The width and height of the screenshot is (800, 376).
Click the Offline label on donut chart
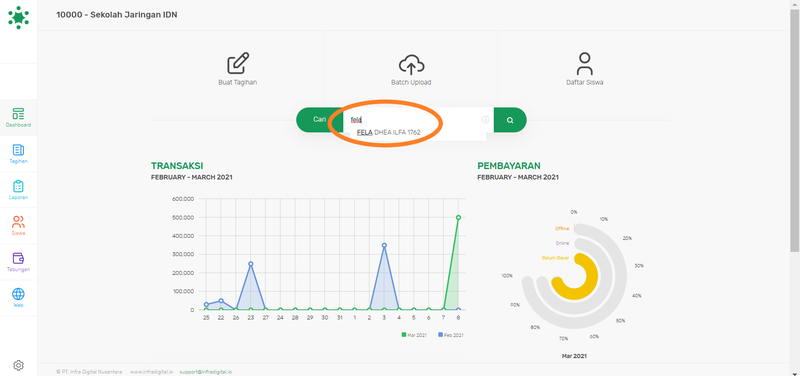562,229
